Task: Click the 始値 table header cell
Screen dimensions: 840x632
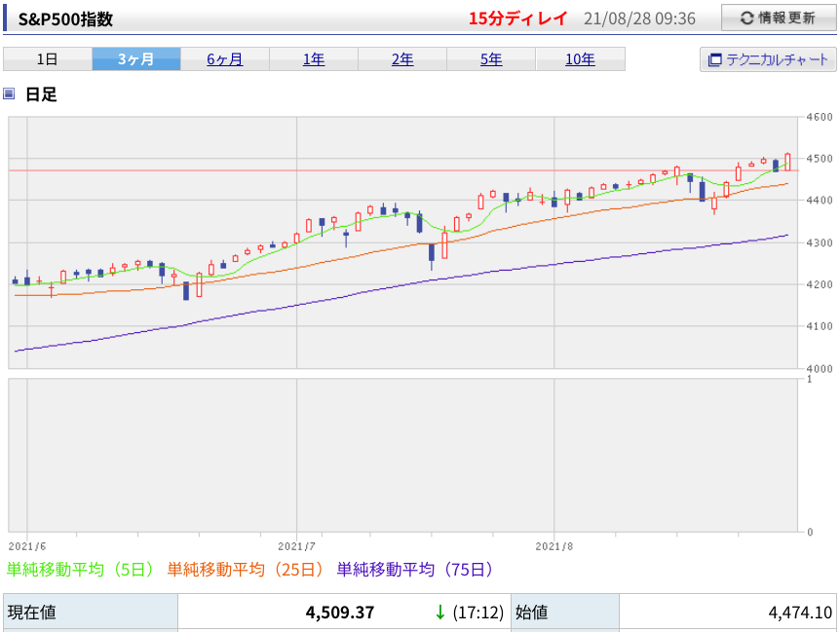Action: click(565, 613)
